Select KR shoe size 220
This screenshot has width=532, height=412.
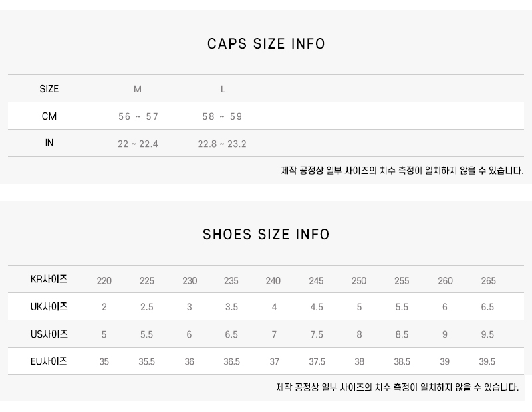coord(104,280)
